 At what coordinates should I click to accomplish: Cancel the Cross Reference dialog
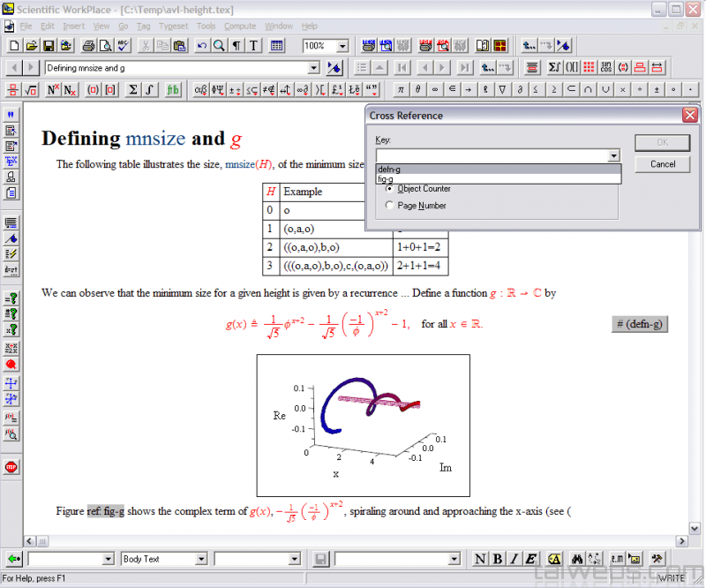(662, 163)
